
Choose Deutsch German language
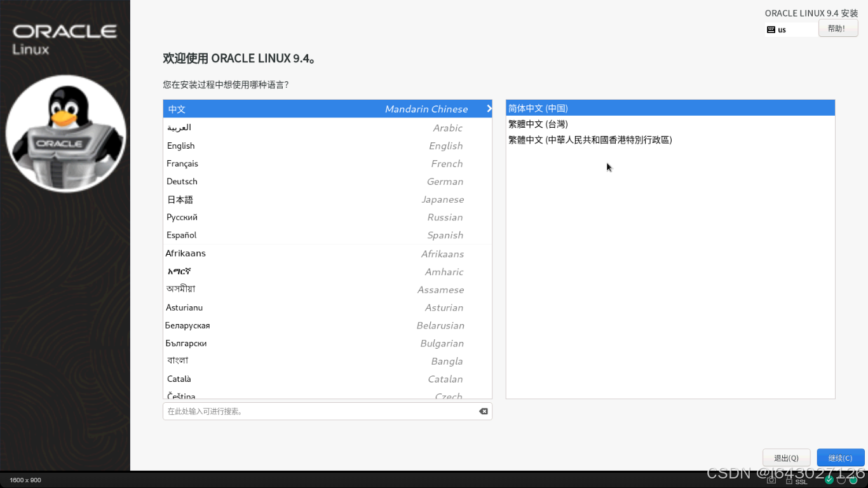pos(327,181)
